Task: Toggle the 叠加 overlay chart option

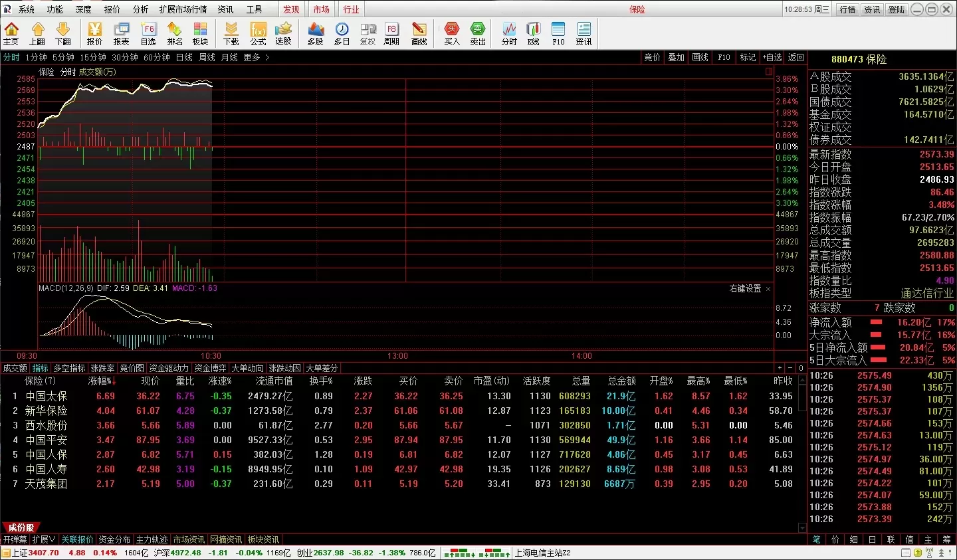Action: pyautogui.click(x=676, y=58)
